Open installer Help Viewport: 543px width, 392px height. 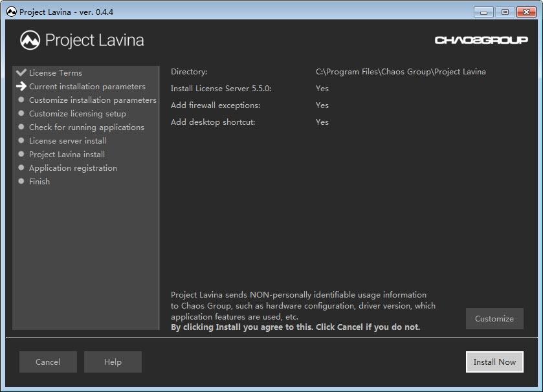(x=113, y=362)
